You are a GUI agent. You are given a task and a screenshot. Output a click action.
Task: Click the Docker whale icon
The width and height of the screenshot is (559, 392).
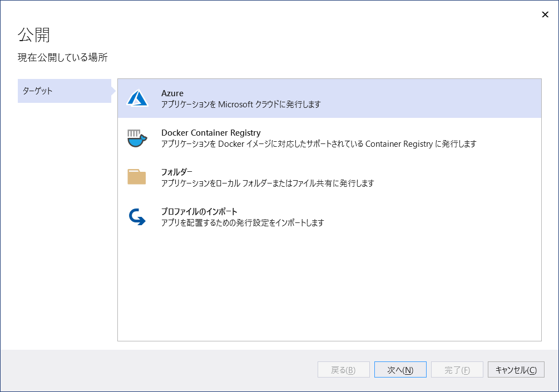click(137, 138)
